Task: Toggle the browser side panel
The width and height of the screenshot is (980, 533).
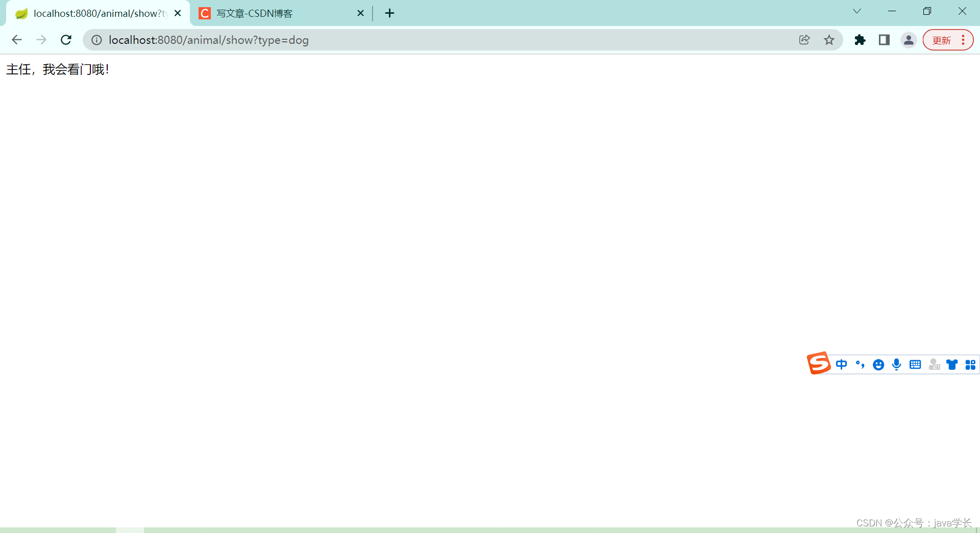Action: coord(884,40)
